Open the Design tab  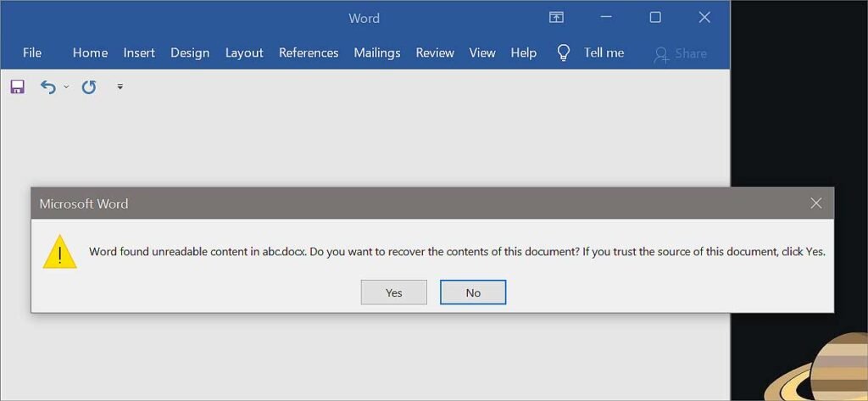(x=190, y=53)
